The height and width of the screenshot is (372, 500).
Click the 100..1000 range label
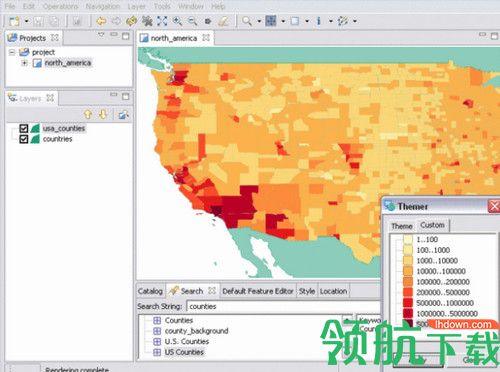coord(433,250)
